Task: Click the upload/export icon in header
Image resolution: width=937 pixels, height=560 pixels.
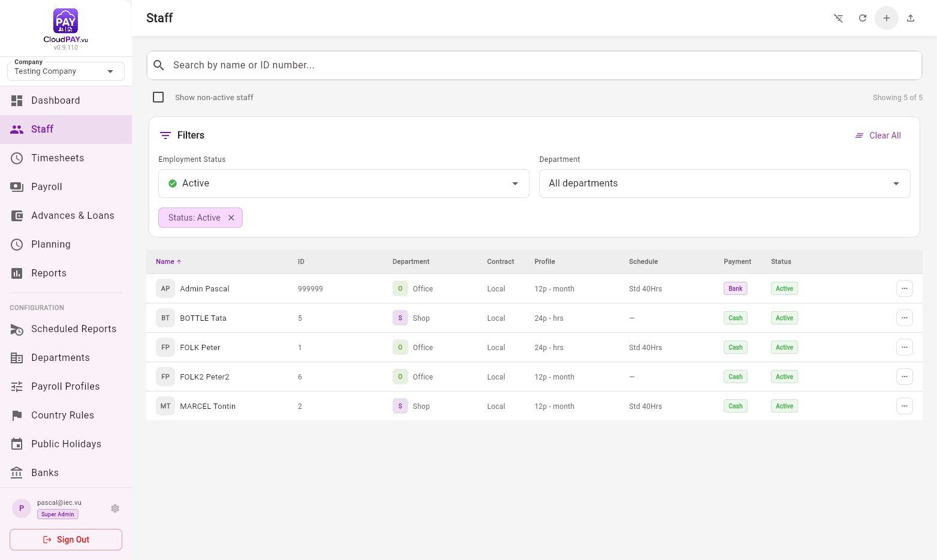Action: pos(911,18)
